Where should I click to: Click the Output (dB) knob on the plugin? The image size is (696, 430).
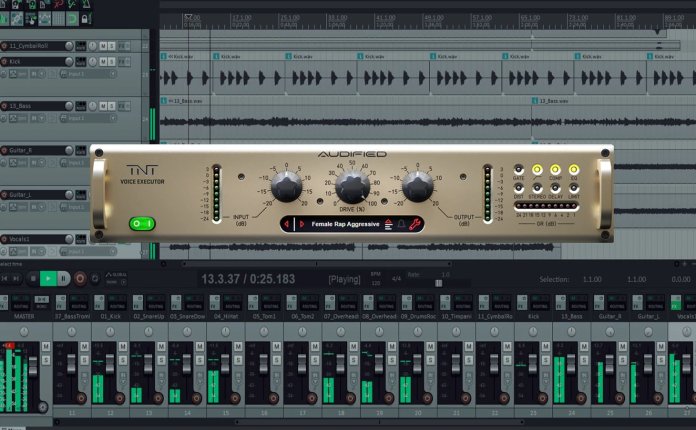tap(417, 187)
